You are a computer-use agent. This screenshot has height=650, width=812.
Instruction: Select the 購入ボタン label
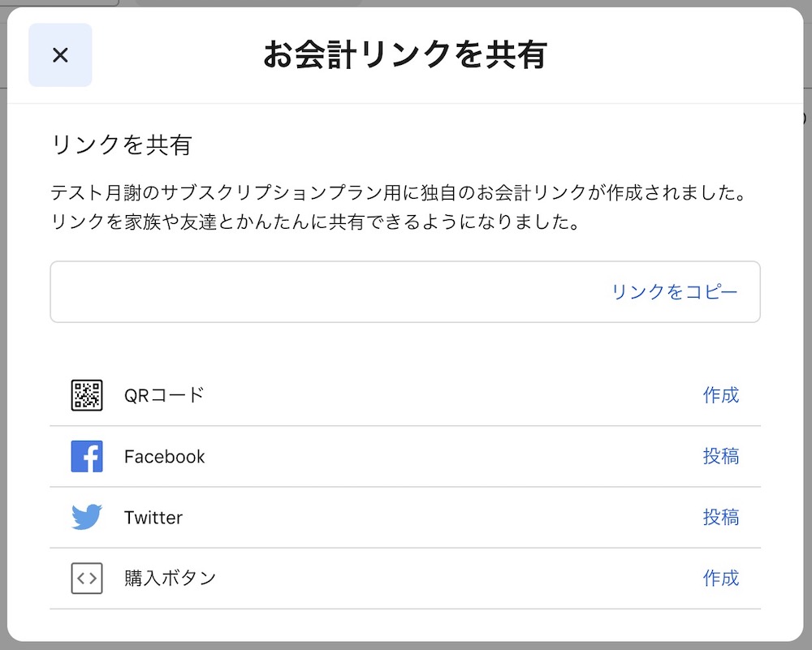tap(170, 578)
